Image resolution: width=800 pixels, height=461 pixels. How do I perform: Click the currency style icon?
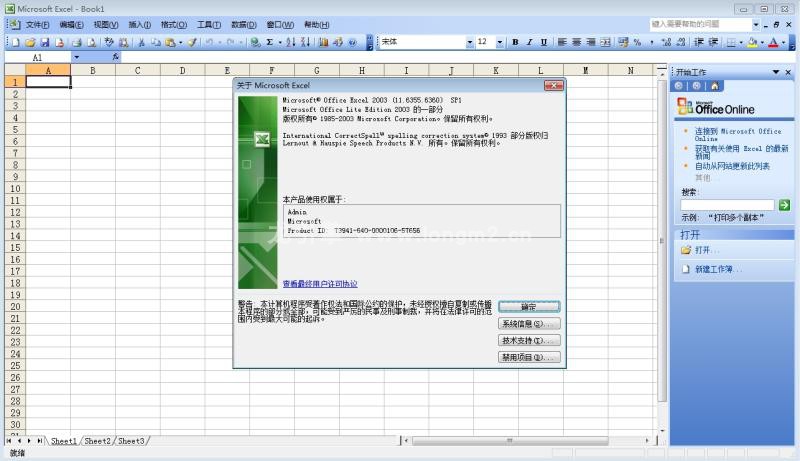(x=623, y=42)
